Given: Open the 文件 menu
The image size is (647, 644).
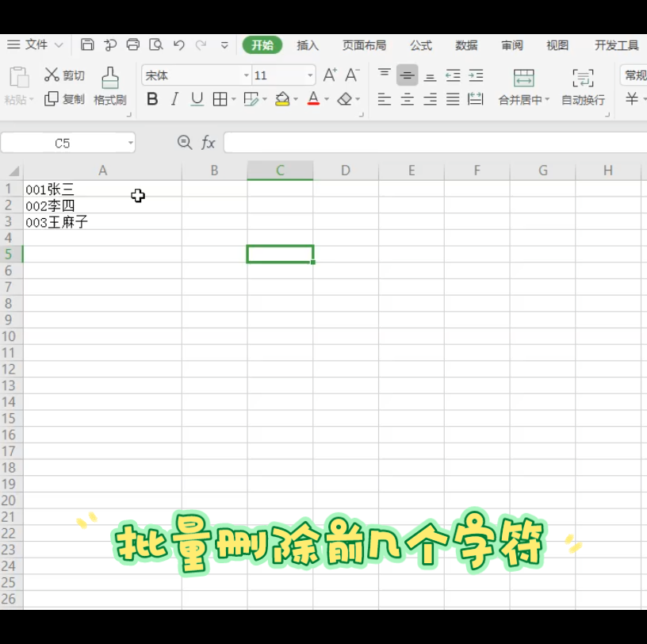Looking at the screenshot, I should click(36, 44).
